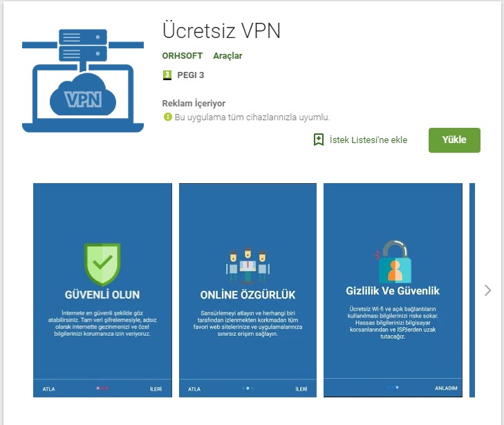Open the ONLINE ÖZGÜRLÜK screenshot
Screen dimensions: 504x425
click(248, 290)
